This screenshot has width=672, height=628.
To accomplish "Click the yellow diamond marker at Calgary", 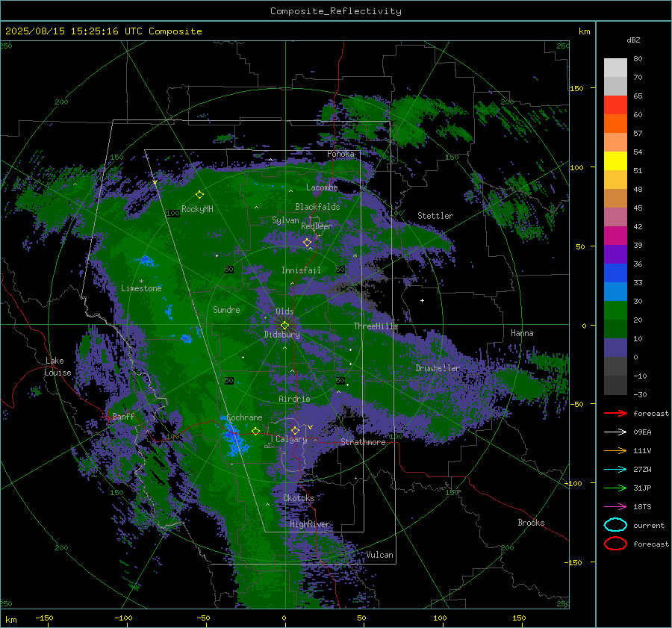I will pyautogui.click(x=295, y=430).
